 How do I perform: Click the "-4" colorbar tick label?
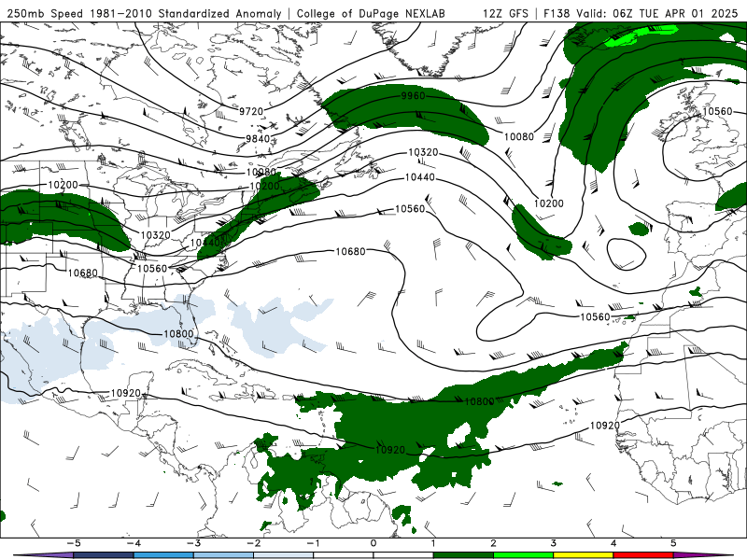pyautogui.click(x=133, y=543)
